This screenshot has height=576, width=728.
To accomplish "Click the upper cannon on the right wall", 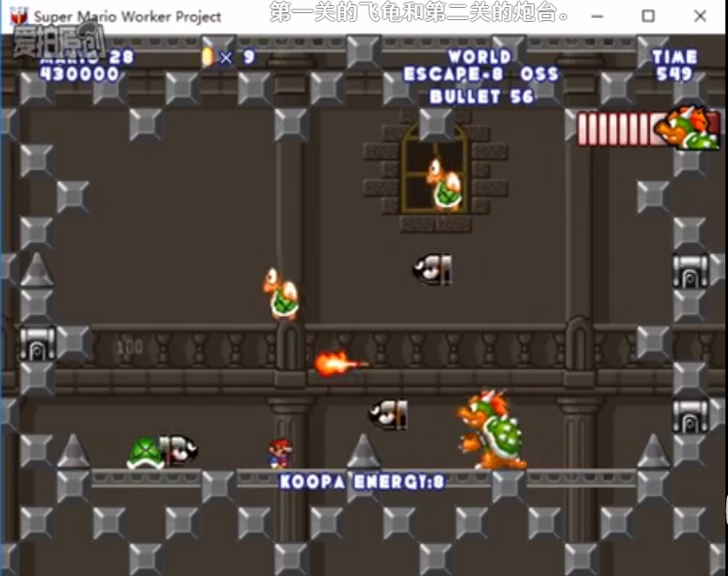I will (691, 271).
